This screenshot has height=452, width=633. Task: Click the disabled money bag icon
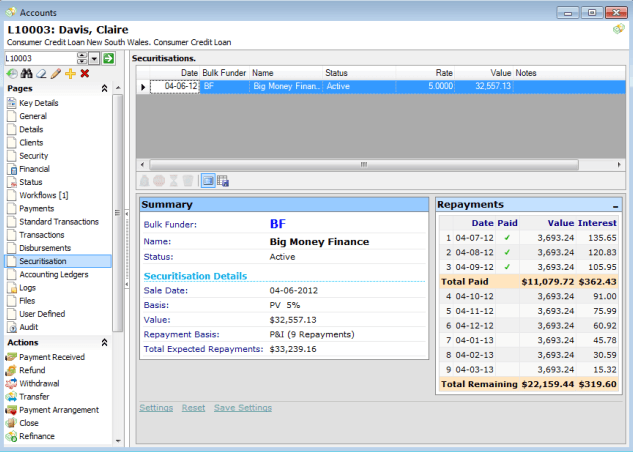(x=145, y=181)
